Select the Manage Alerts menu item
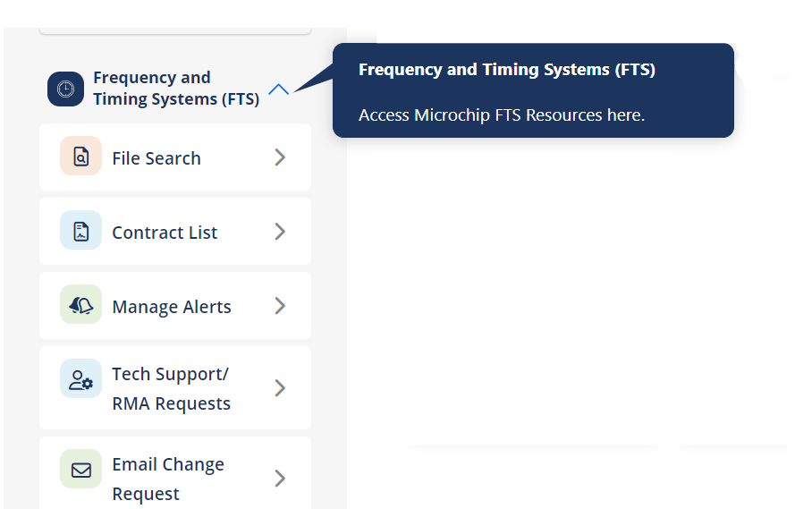Screen dimensions: 812x509 point(172,307)
